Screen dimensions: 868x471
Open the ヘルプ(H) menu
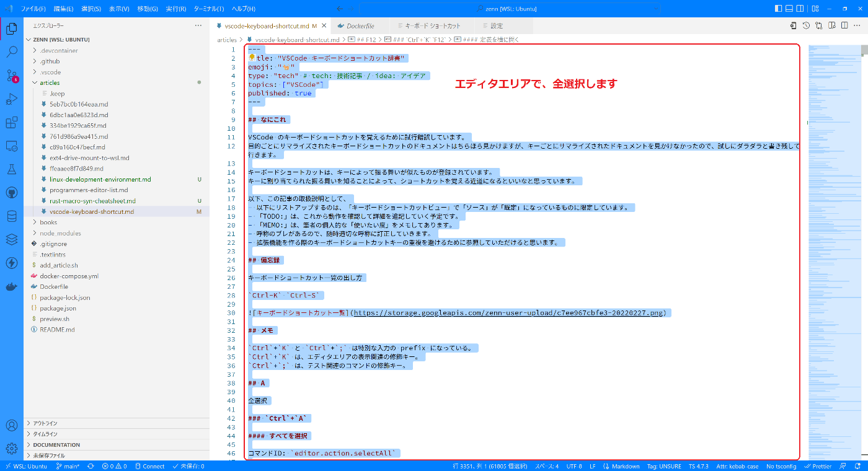pos(243,9)
